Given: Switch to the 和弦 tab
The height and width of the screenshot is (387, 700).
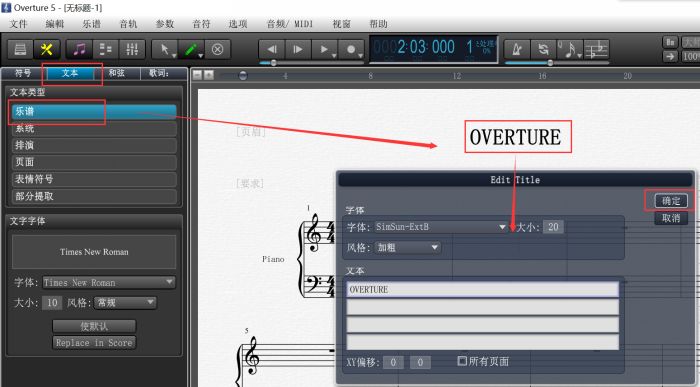Looking at the screenshot, I should tap(117, 73).
